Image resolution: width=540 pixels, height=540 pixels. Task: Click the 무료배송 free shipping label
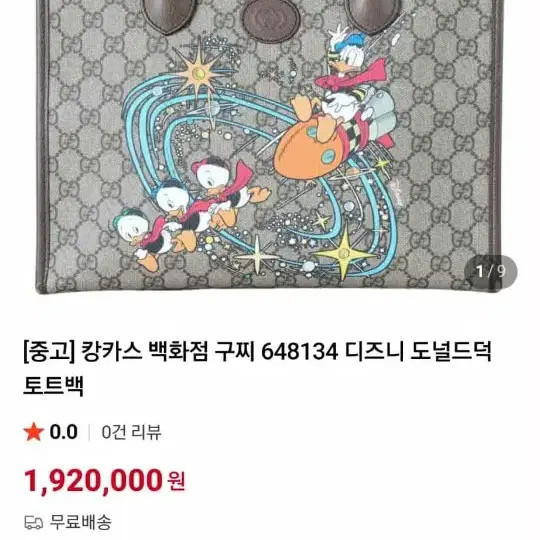pos(81,522)
